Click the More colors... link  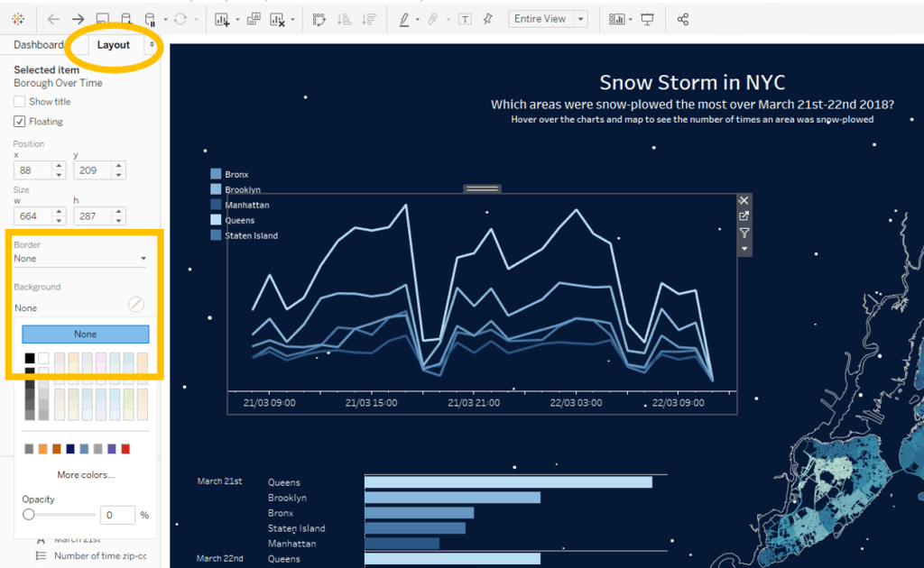[86, 474]
